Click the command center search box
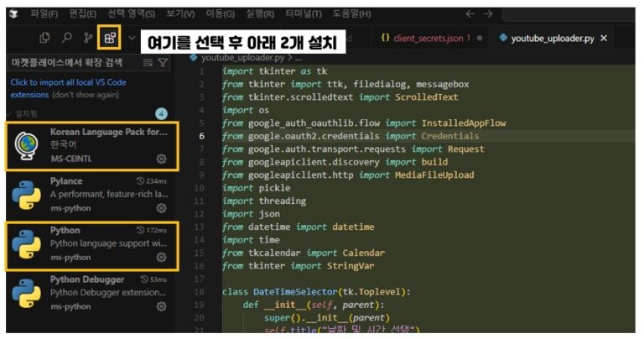This screenshot has height=339, width=644. tap(569, 14)
